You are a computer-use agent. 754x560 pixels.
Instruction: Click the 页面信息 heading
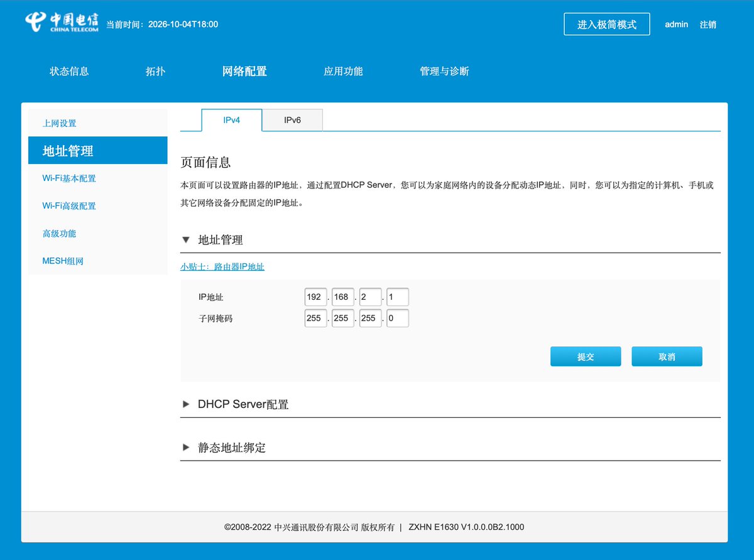205,162
